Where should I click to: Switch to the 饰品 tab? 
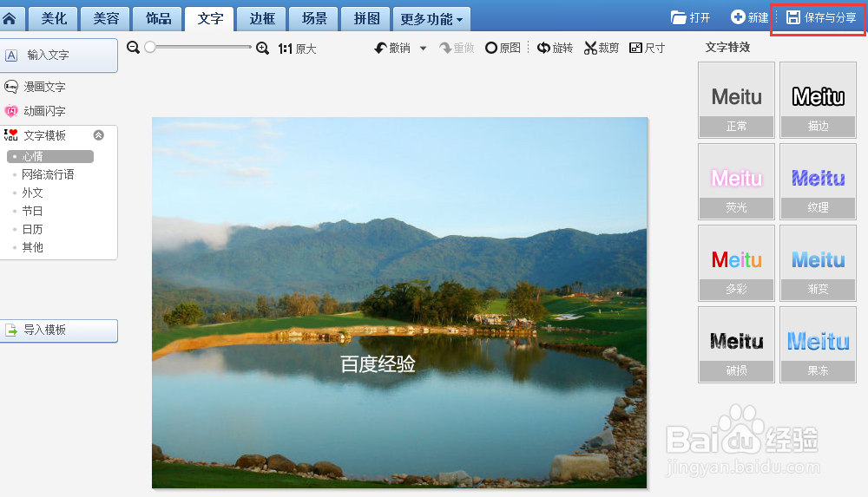[158, 19]
